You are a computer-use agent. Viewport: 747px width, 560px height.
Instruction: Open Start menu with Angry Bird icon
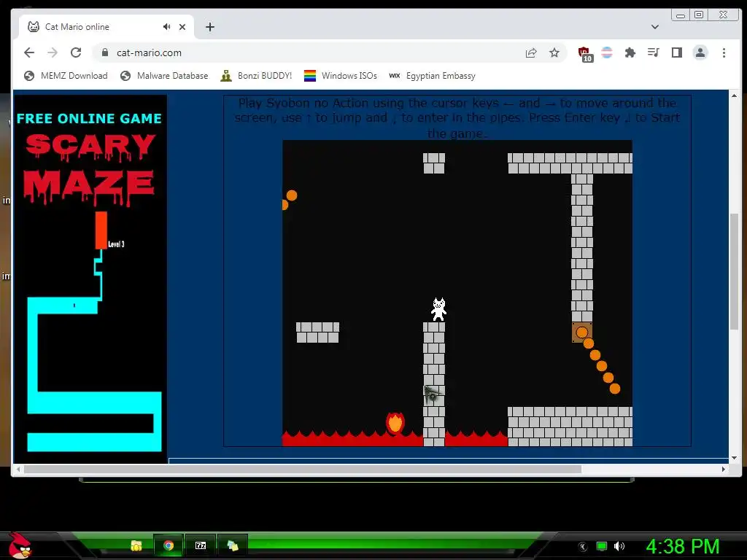pyautogui.click(x=20, y=545)
